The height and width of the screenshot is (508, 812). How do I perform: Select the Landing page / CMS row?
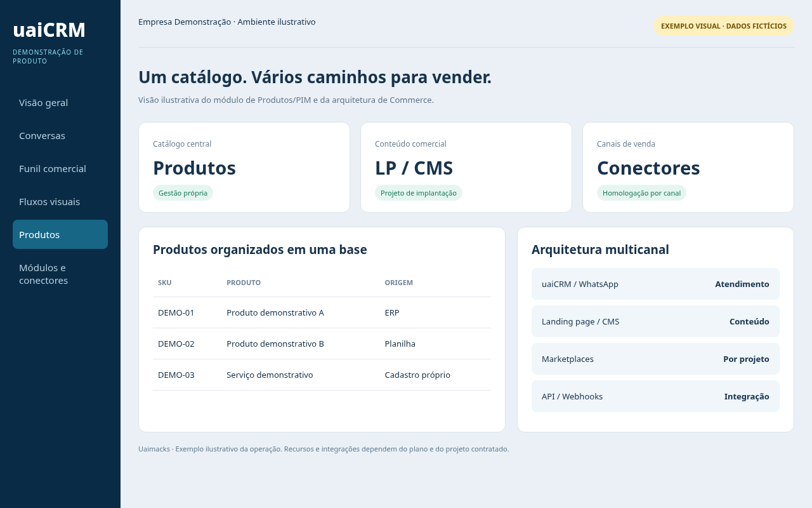tap(655, 321)
